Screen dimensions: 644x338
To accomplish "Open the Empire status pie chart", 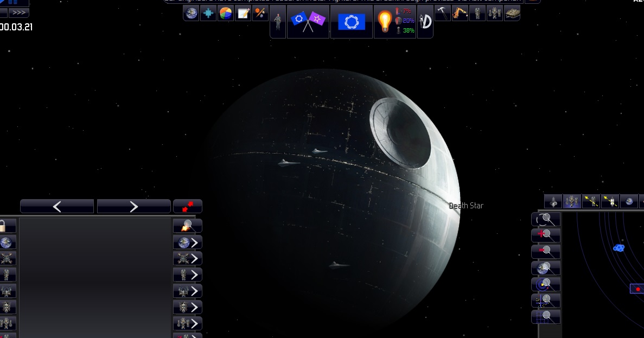I will tap(225, 12).
